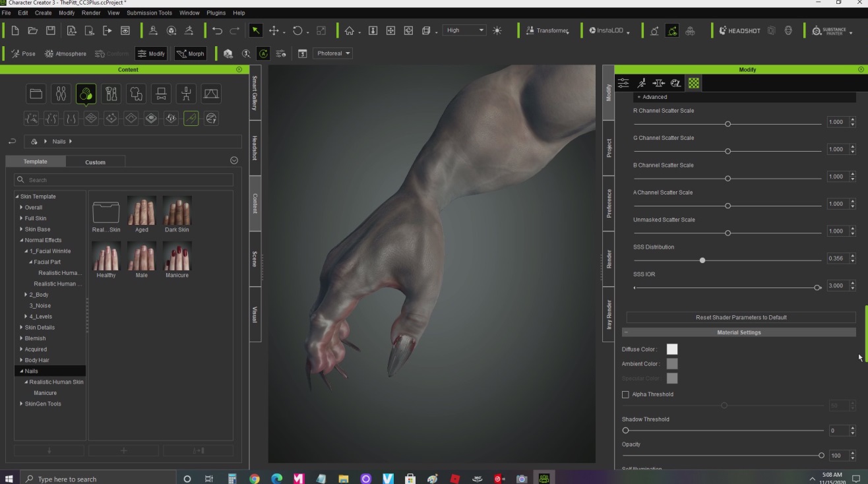Click Reset Shader Parameters to Default
Screen dimensions: 868x484
[741, 317]
